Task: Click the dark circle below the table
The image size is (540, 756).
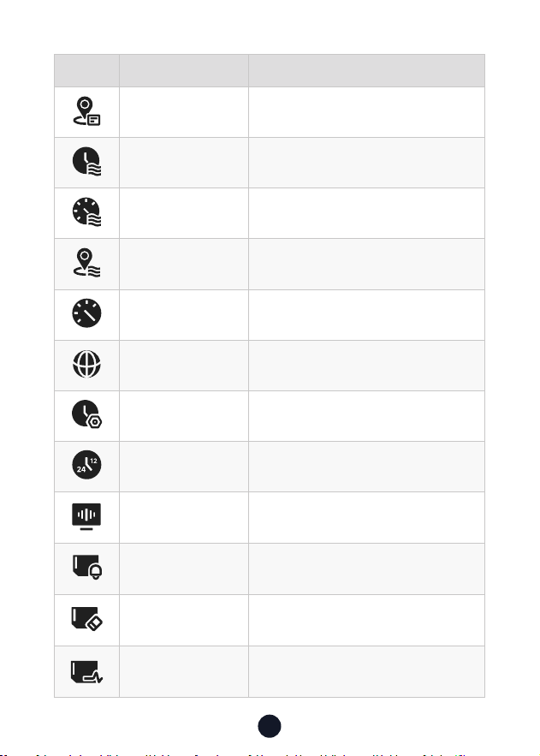Action: point(270,726)
